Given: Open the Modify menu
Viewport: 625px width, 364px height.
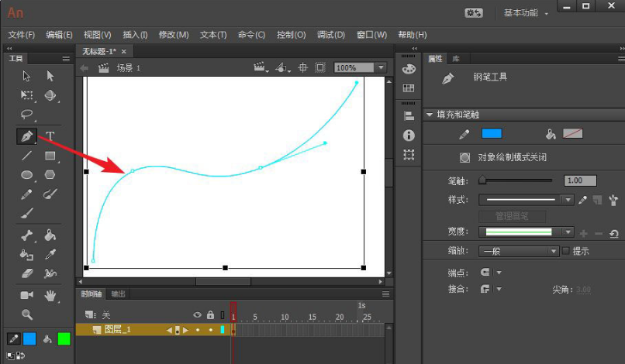Looking at the screenshot, I should click(x=174, y=35).
